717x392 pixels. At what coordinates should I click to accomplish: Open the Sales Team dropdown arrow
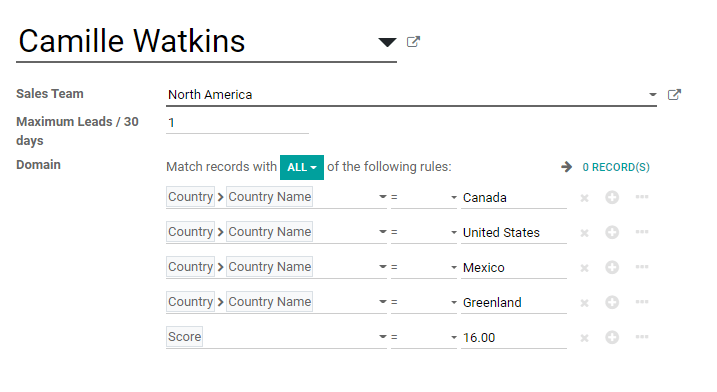pos(653,95)
